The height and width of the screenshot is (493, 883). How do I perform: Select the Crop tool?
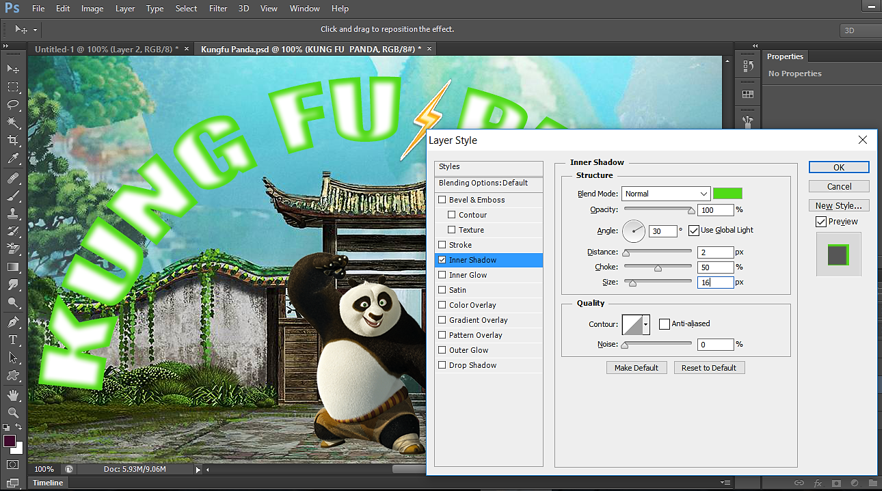13,140
